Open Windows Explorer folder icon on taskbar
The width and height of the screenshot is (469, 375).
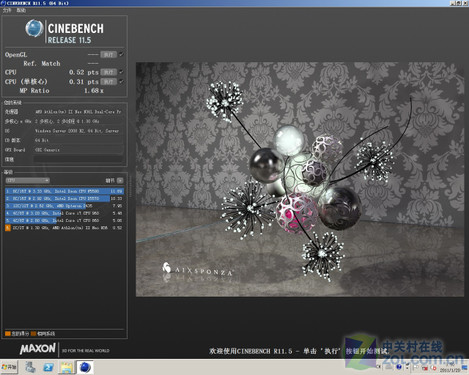(66, 367)
